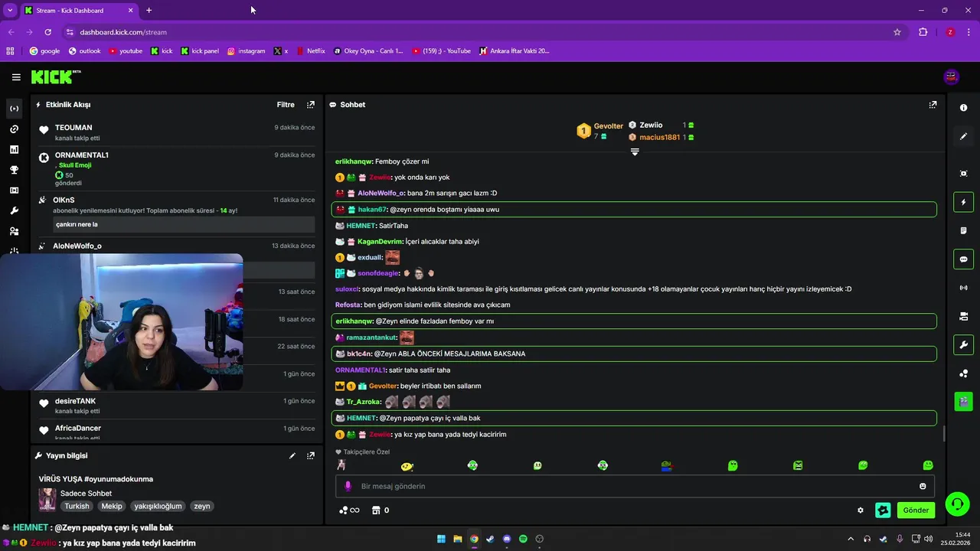
Task: Toggle the notes document widget in the right toolbar
Action: (x=963, y=230)
